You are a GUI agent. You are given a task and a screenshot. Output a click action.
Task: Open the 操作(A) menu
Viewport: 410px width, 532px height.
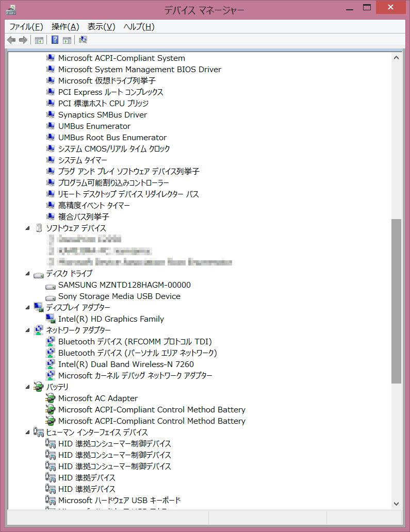coord(65,27)
